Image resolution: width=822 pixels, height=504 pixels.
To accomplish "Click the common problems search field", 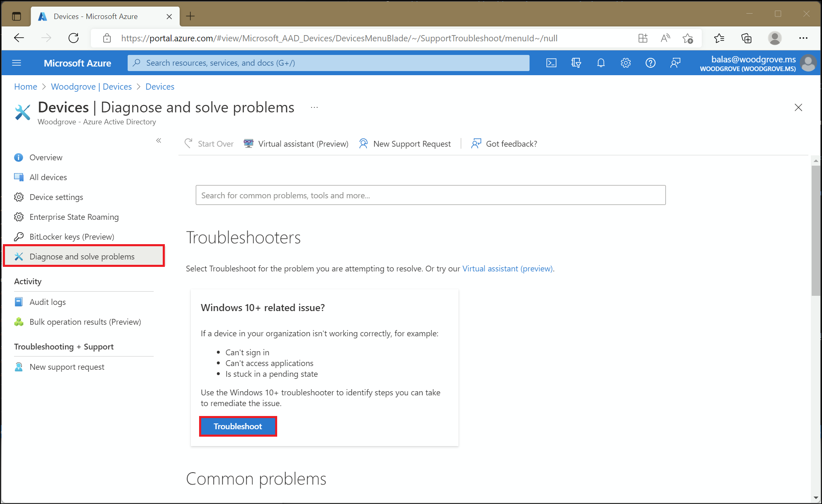I will coord(430,195).
